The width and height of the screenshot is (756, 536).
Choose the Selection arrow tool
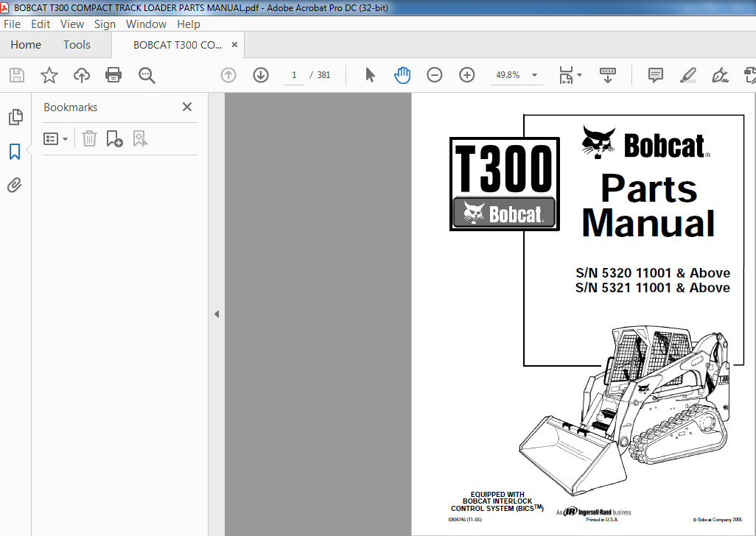point(370,75)
